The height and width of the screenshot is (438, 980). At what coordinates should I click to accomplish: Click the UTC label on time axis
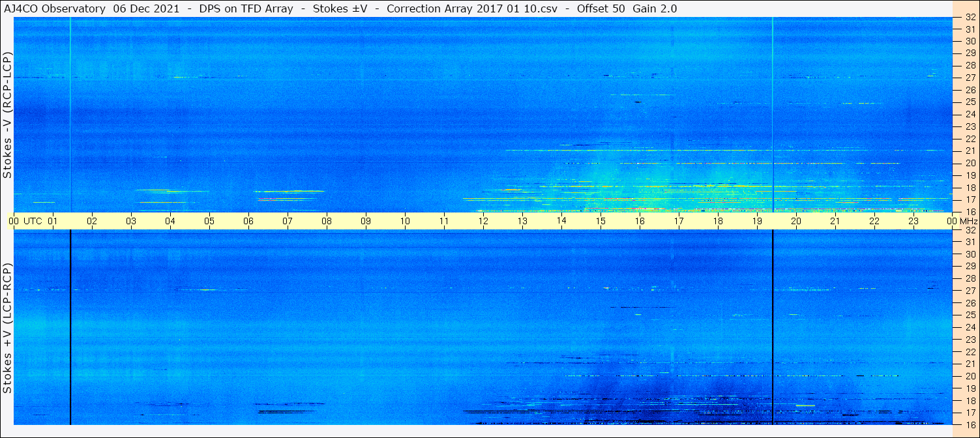[33, 221]
